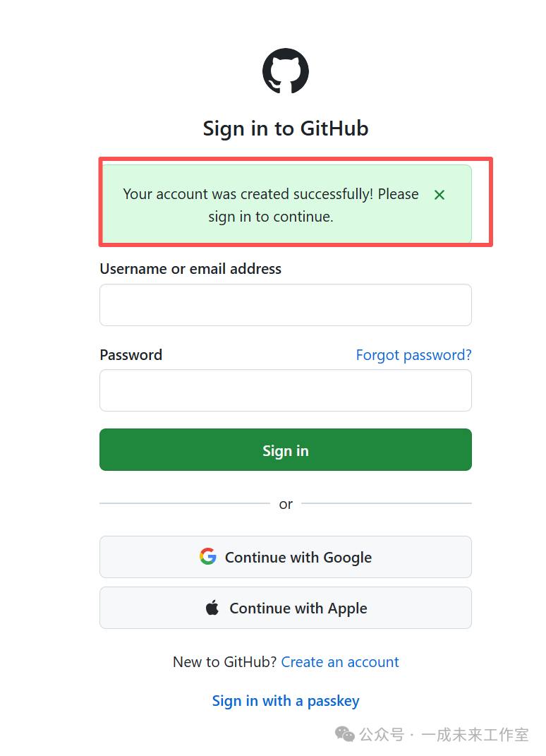Click the "New to GitHub?" text
This screenshot has height=756, width=546.
click(225, 662)
